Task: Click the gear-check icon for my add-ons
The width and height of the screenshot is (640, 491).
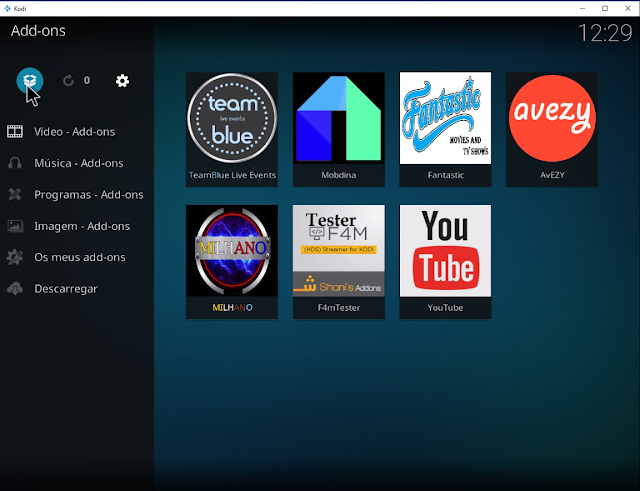Action: tap(15, 257)
